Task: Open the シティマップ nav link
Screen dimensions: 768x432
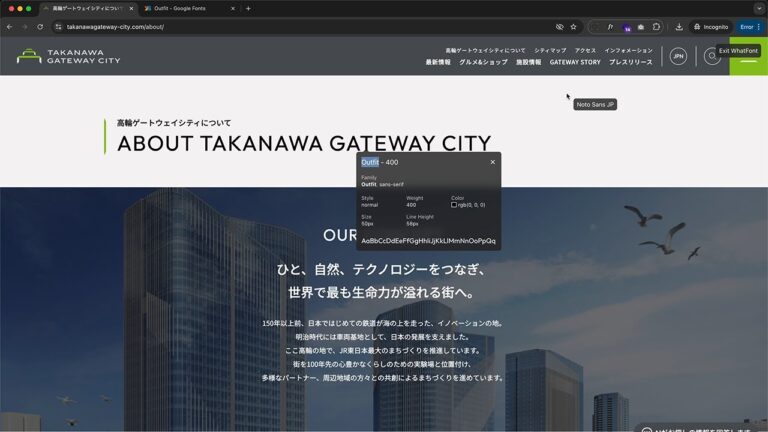Action: click(x=550, y=50)
